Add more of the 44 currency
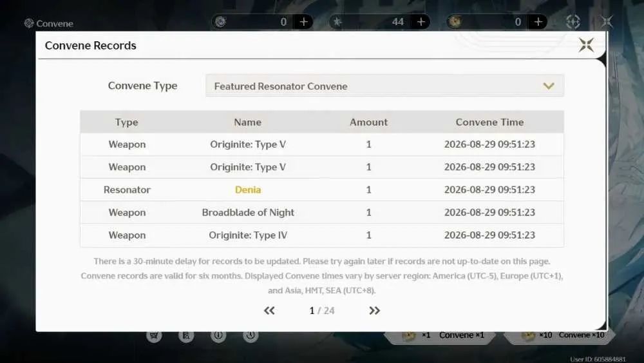644x363 pixels. (421, 22)
